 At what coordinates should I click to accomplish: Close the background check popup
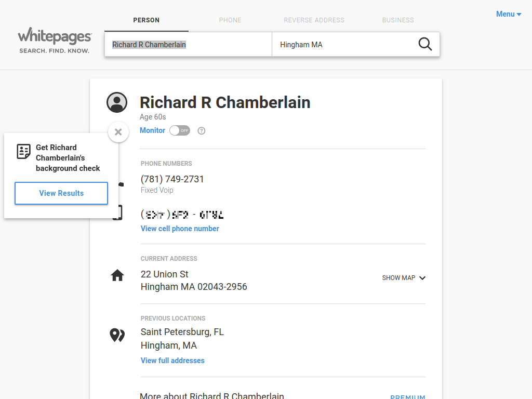tap(118, 132)
